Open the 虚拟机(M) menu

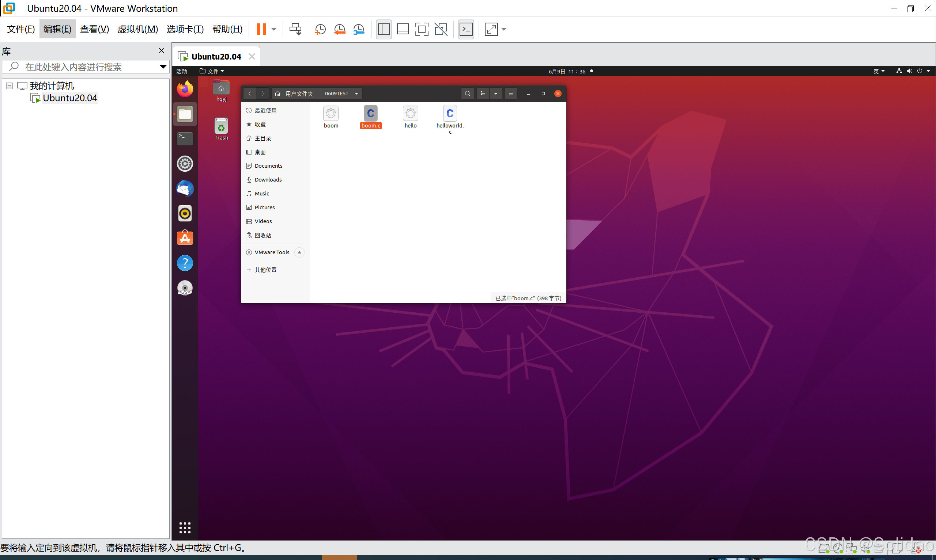pos(137,29)
